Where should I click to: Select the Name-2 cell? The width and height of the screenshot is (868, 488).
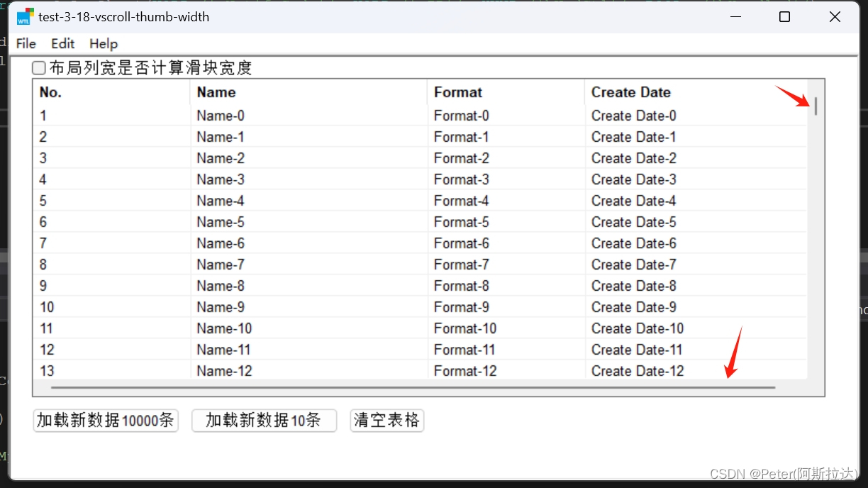click(x=309, y=158)
